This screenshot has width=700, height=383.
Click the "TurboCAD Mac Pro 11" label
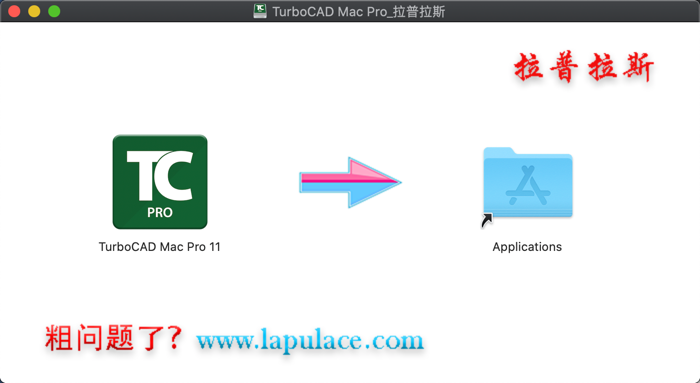click(160, 247)
